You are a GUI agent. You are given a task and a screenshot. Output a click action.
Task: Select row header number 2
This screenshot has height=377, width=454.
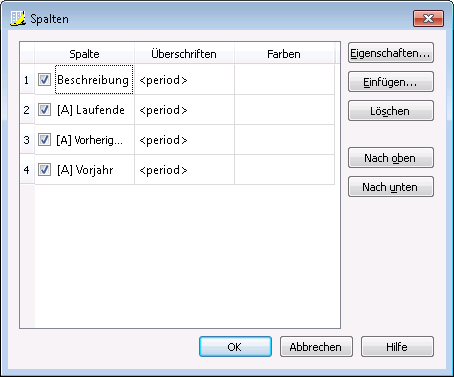tap(27, 110)
